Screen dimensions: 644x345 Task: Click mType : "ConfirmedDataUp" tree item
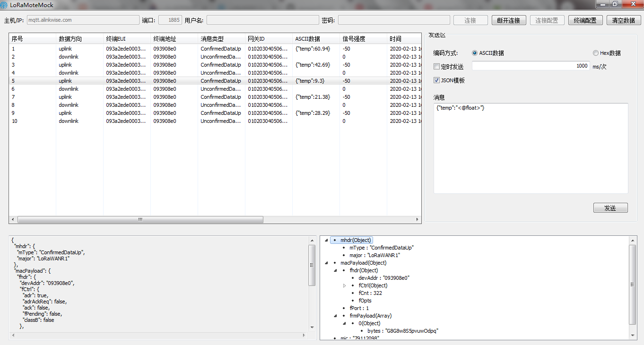pyautogui.click(x=382, y=248)
